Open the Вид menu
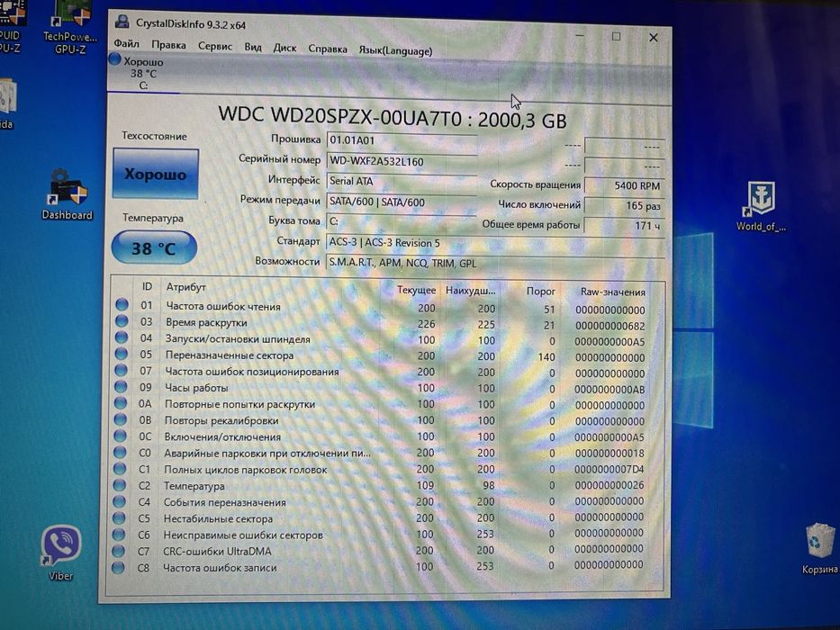 click(253, 47)
